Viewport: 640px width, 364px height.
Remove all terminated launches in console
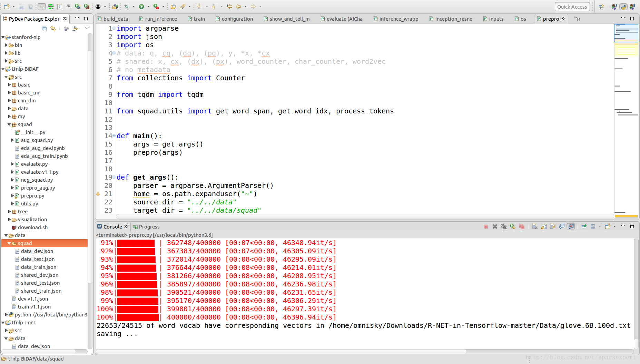pyautogui.click(x=504, y=226)
